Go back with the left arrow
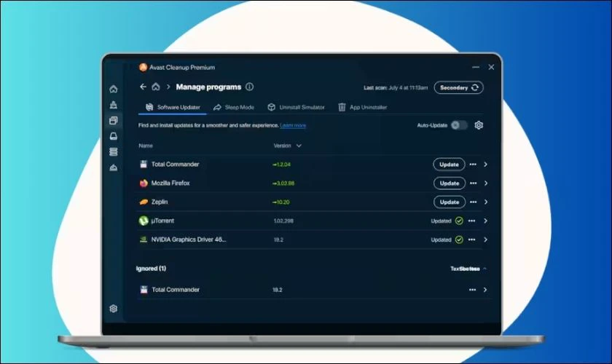The width and height of the screenshot is (612, 364). click(143, 87)
